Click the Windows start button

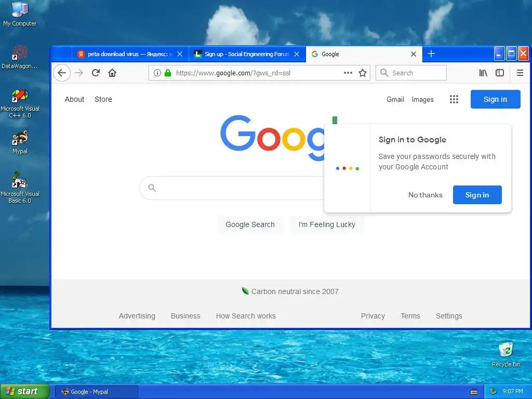tap(25, 391)
